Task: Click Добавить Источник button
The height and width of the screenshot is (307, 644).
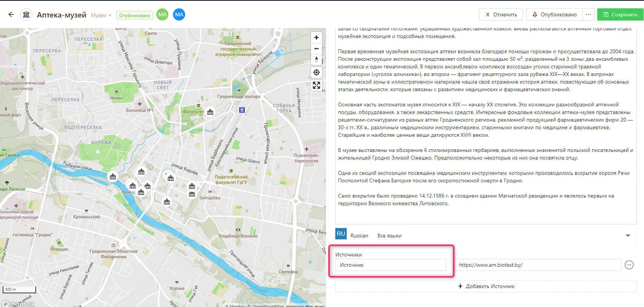Action: click(486, 286)
